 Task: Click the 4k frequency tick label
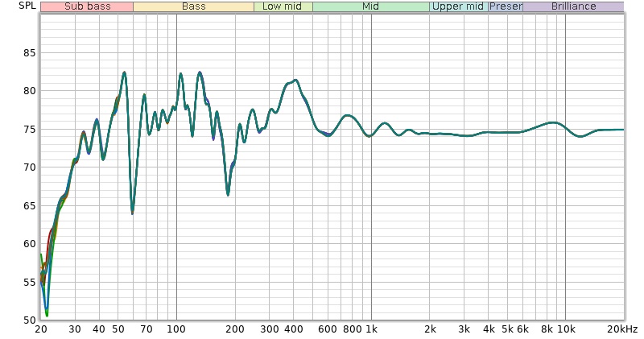[x=489, y=329]
